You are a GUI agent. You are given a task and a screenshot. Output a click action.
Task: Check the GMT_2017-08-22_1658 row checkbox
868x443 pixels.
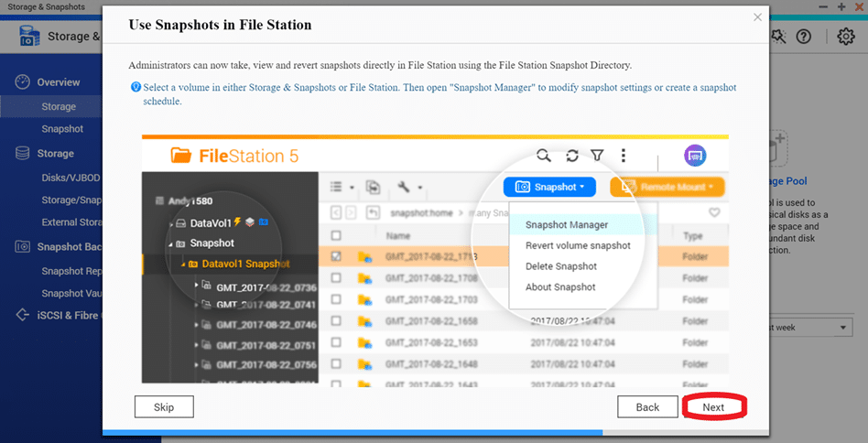pos(336,320)
